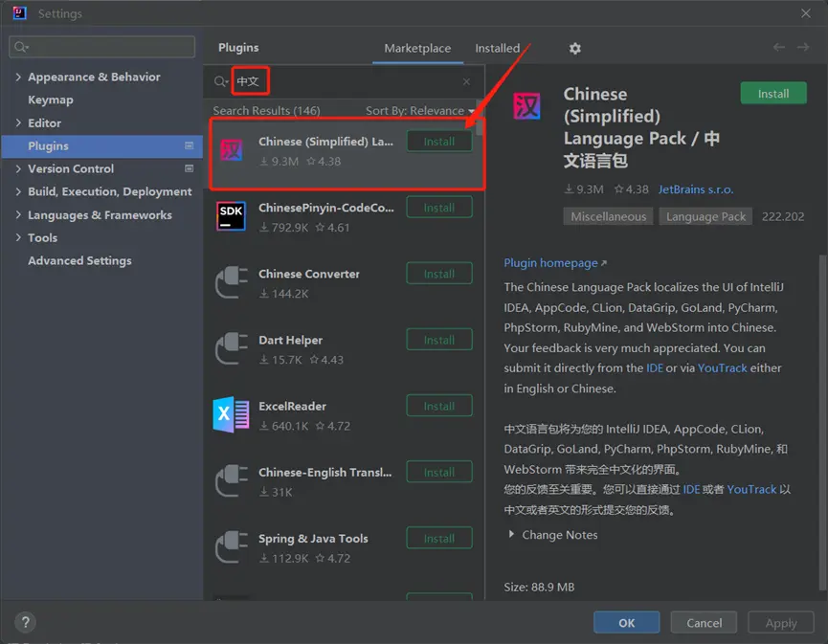Screen dimensions: 828x644
Task: Switch to the Marketplace tab
Action: click(417, 49)
